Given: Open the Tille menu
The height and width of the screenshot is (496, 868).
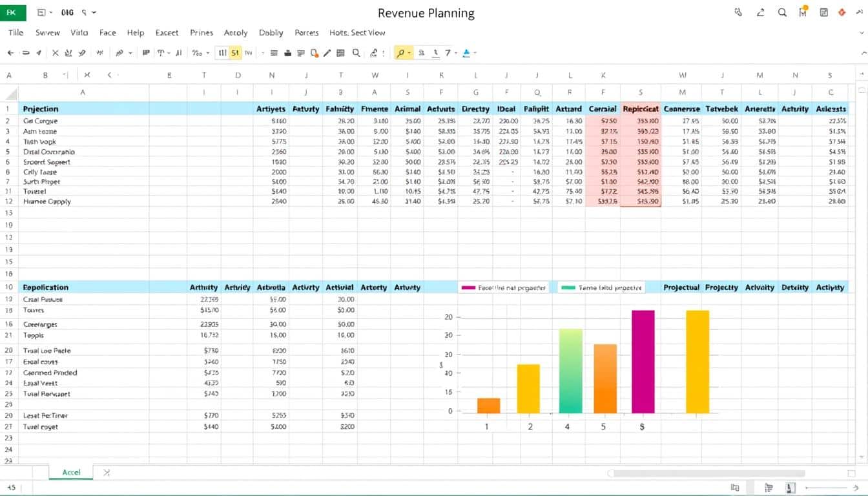Looking at the screenshot, I should click(x=15, y=32).
